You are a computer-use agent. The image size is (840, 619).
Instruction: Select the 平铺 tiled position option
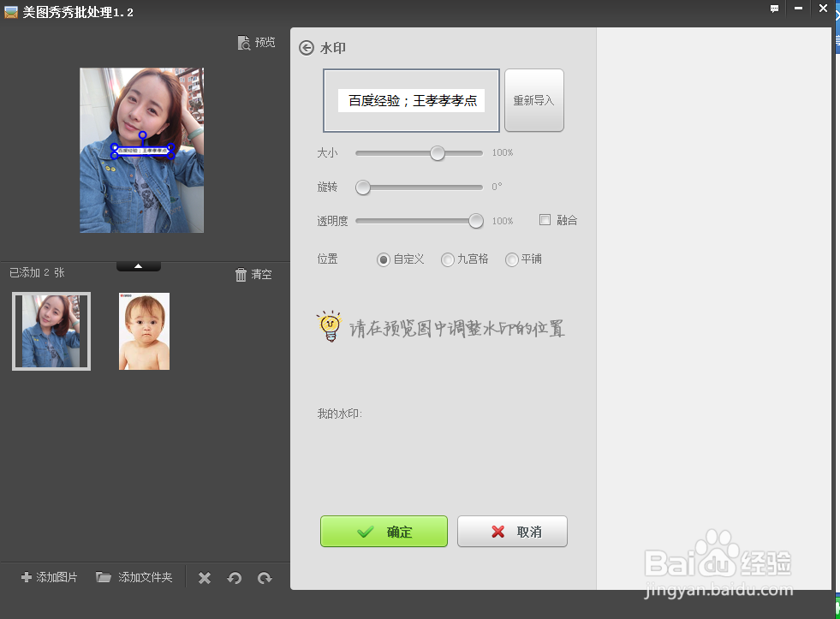click(510, 259)
